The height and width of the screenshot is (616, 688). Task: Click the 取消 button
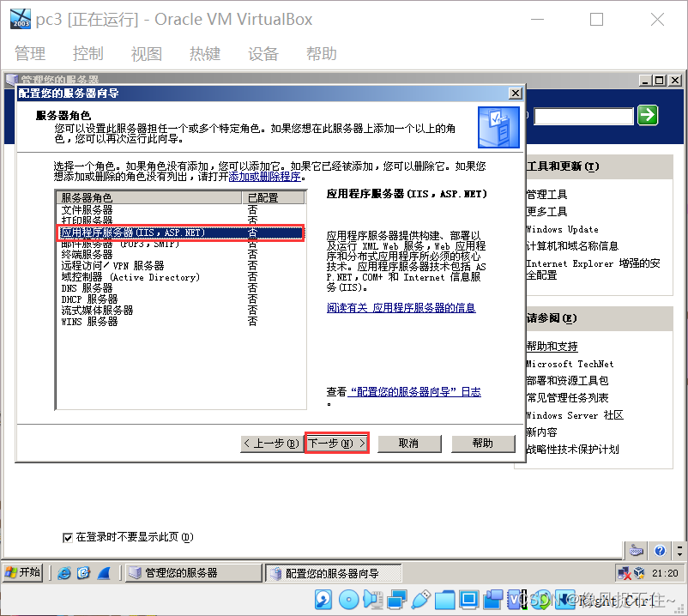click(409, 444)
